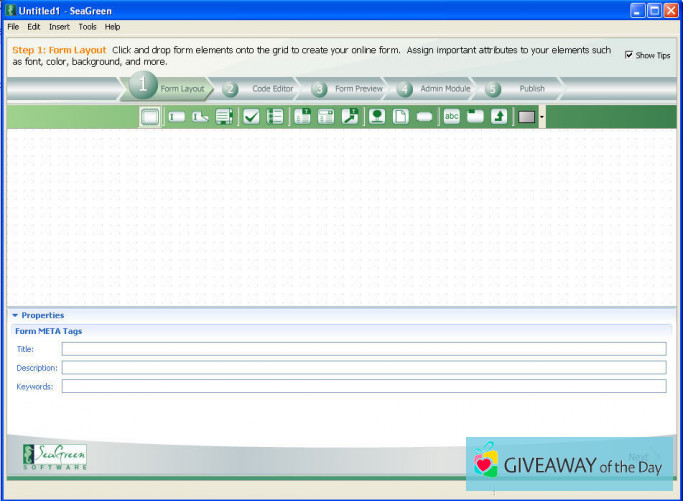Click the gray color swatch in toolbar
The height and width of the screenshot is (501, 683).
pos(526,117)
